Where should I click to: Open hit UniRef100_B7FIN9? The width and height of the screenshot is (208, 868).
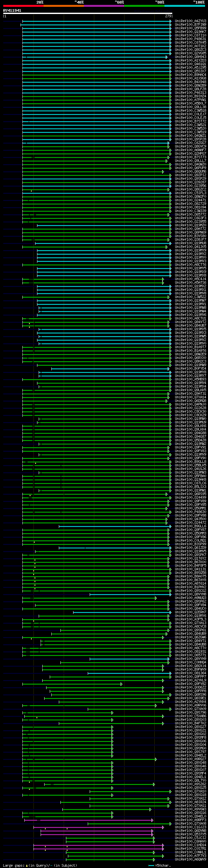(x=190, y=25)
